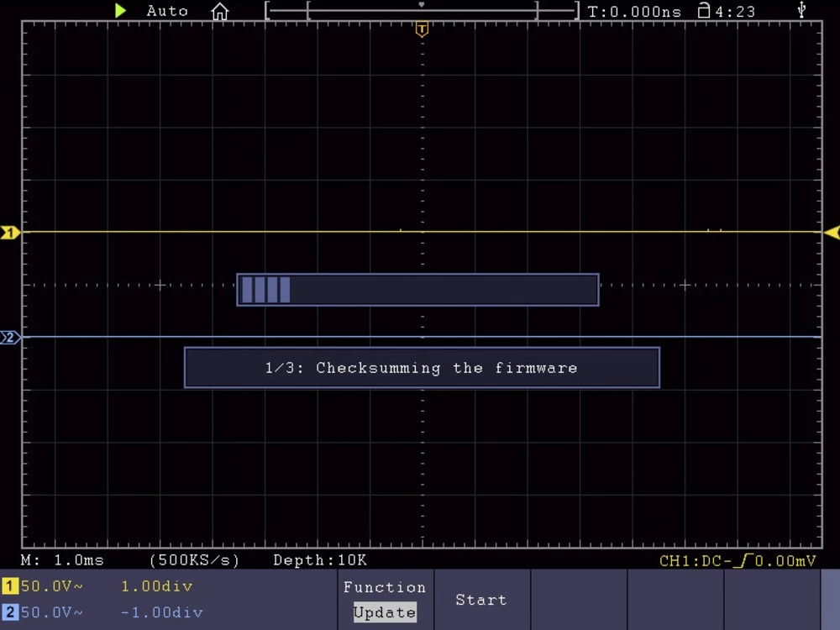Open the Depth:10K memory depth setting
Viewport: 840px width, 630px height.
coord(320,560)
